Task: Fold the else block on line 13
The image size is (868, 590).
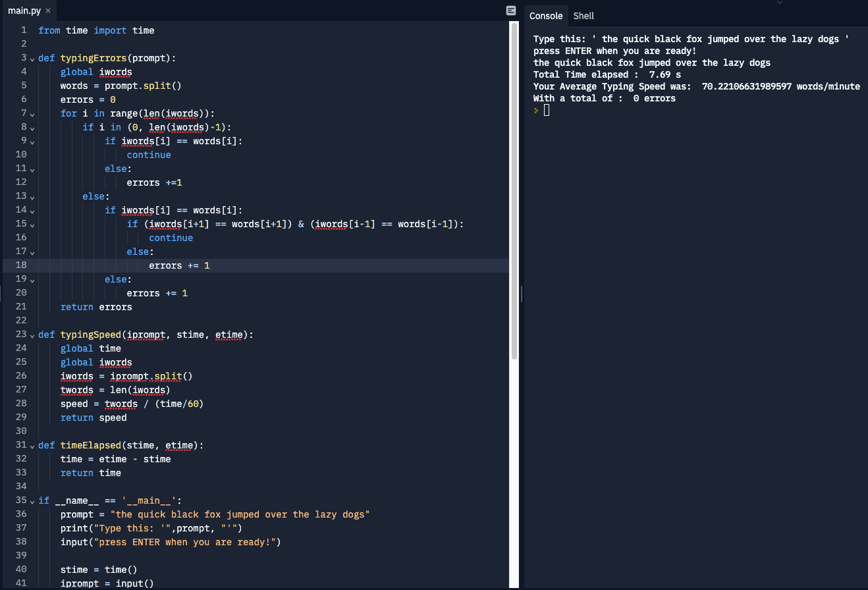Action: coord(32,196)
